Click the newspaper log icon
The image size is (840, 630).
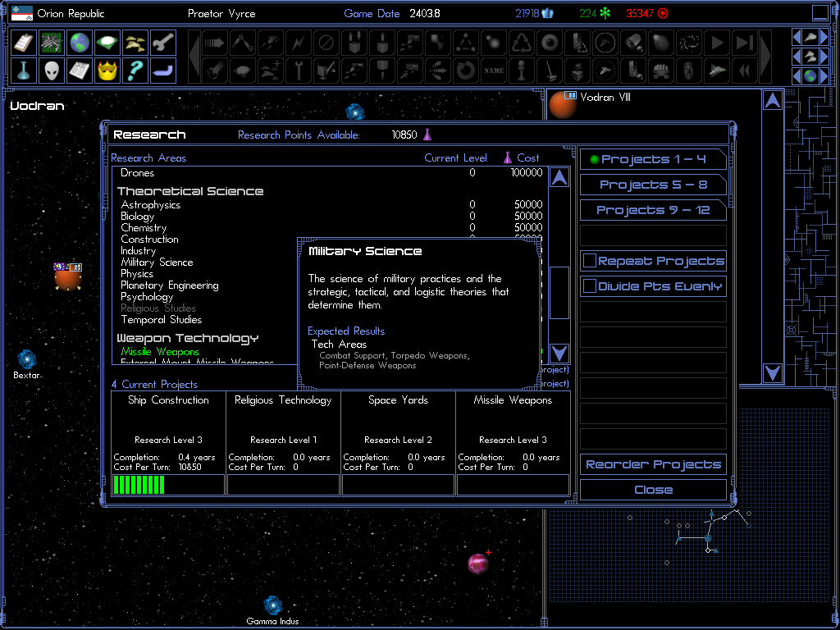pyautogui.click(x=79, y=71)
